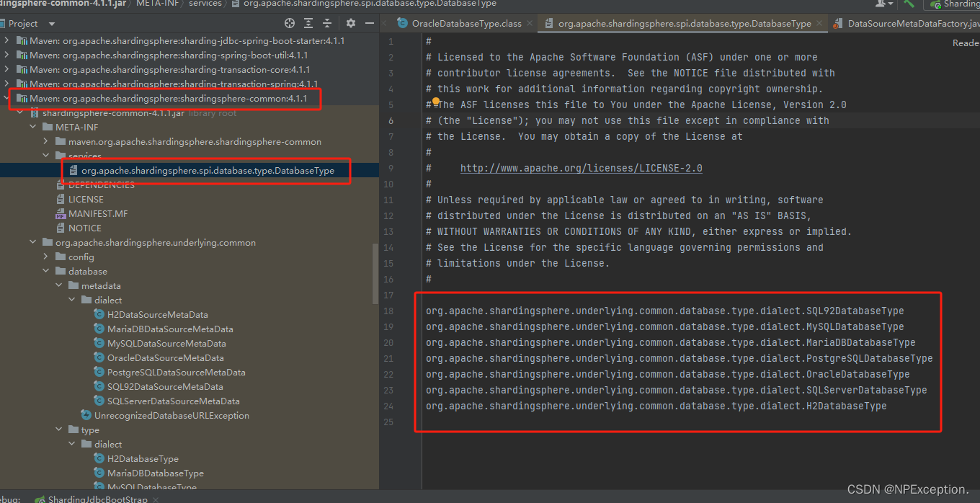Click the Project panel vertical scrollbar

[375, 274]
